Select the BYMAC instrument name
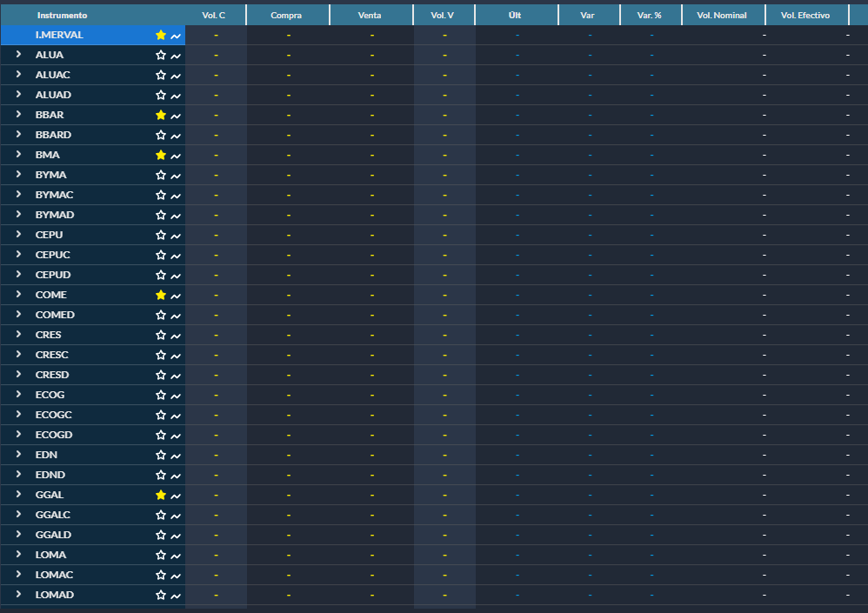 (54, 195)
